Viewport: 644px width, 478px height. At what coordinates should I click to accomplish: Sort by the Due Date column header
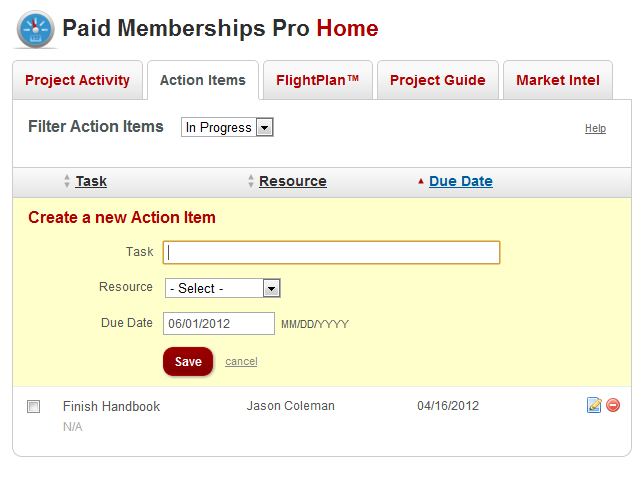point(461,181)
